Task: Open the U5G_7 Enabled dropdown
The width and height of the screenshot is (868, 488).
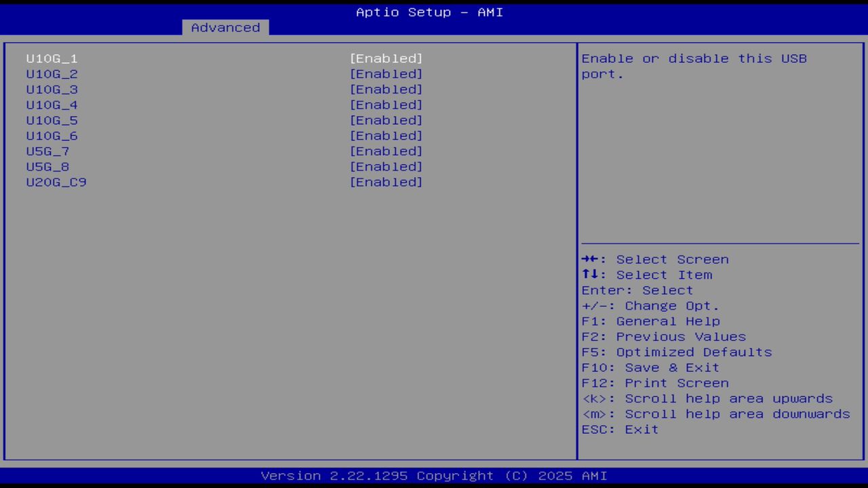Action: point(386,151)
